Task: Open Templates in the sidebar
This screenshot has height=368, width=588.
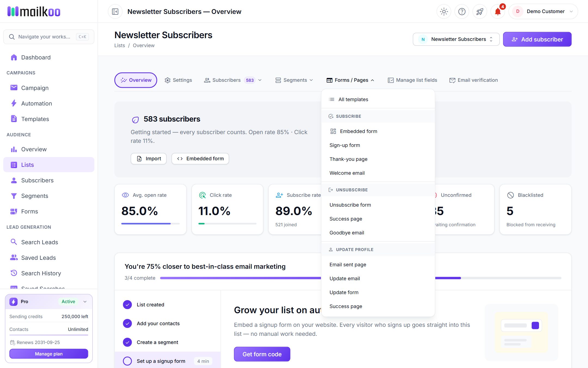Action: point(49,119)
